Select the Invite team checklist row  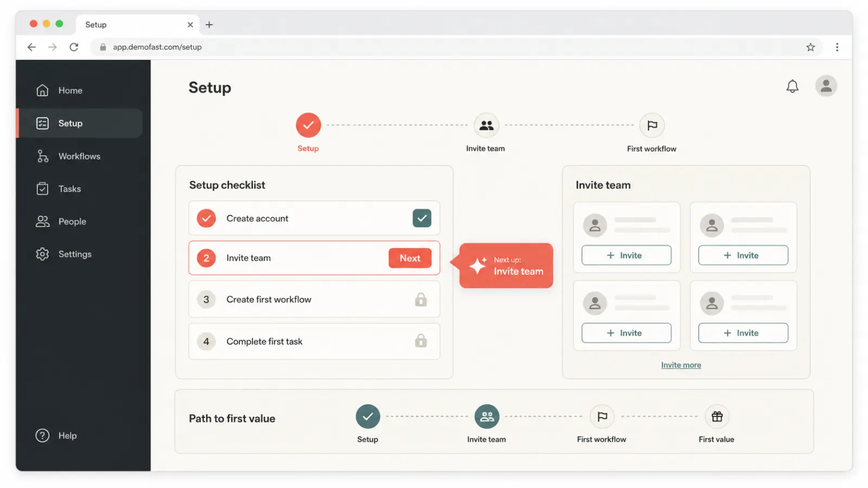[314, 258]
